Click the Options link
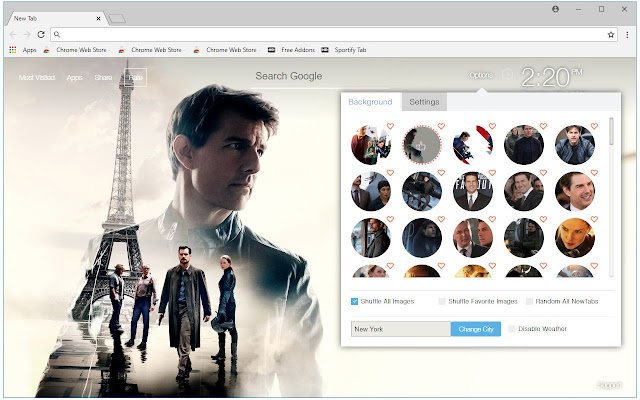Screen dimensions: 640x400 point(481,75)
